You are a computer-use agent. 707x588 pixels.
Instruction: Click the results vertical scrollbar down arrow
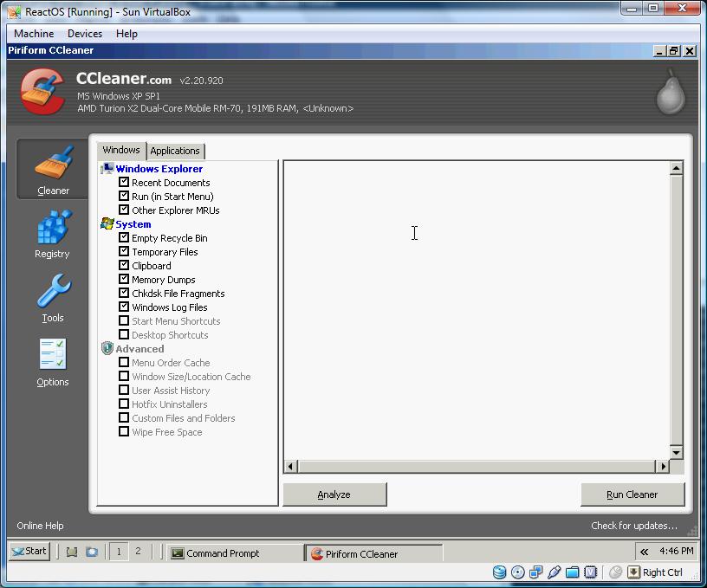click(x=677, y=452)
